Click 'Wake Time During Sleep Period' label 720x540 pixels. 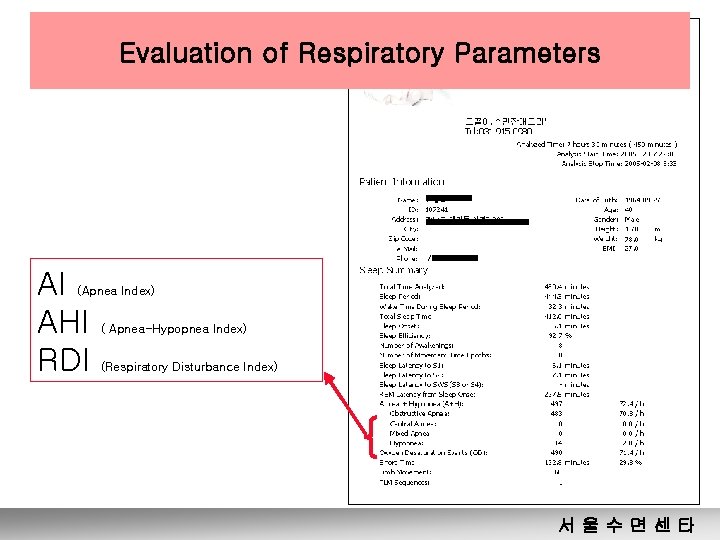tap(430, 306)
